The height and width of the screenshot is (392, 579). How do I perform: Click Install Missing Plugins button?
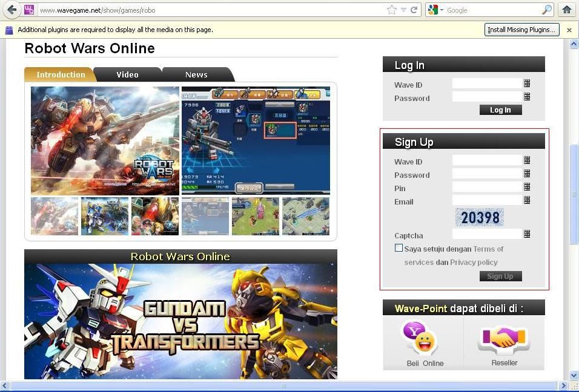(x=521, y=30)
